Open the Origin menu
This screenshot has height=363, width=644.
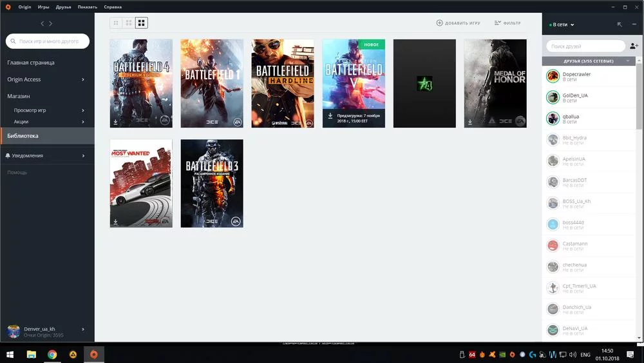24,7
